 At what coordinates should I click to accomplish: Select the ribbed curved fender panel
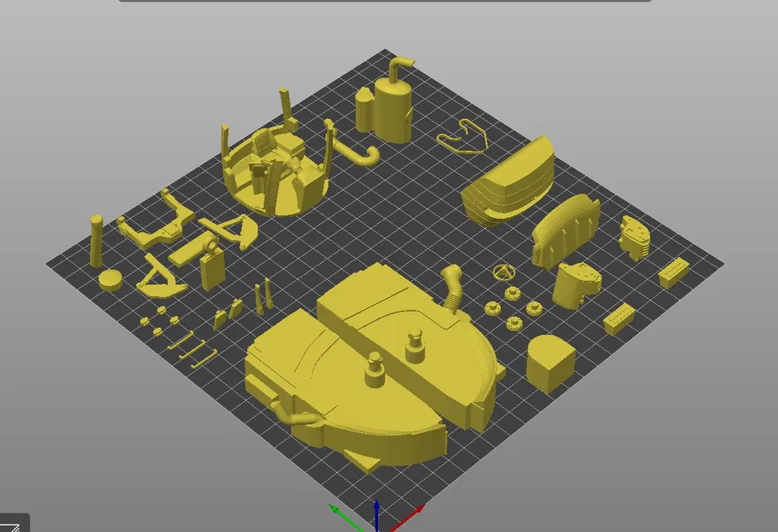pyautogui.click(x=566, y=230)
